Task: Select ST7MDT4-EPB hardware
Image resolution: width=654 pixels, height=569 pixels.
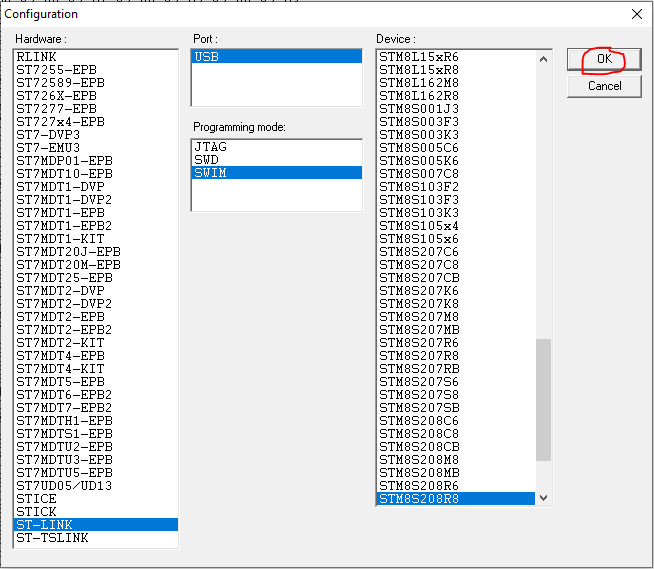Action: pos(96,355)
